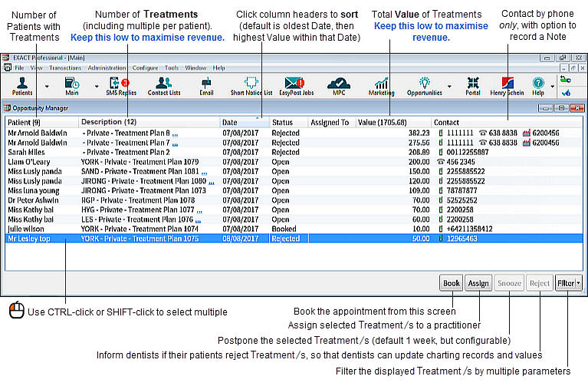588x386 pixels.
Task: Expand the dropdown arrow next to Opportunities
Action: pos(449,87)
